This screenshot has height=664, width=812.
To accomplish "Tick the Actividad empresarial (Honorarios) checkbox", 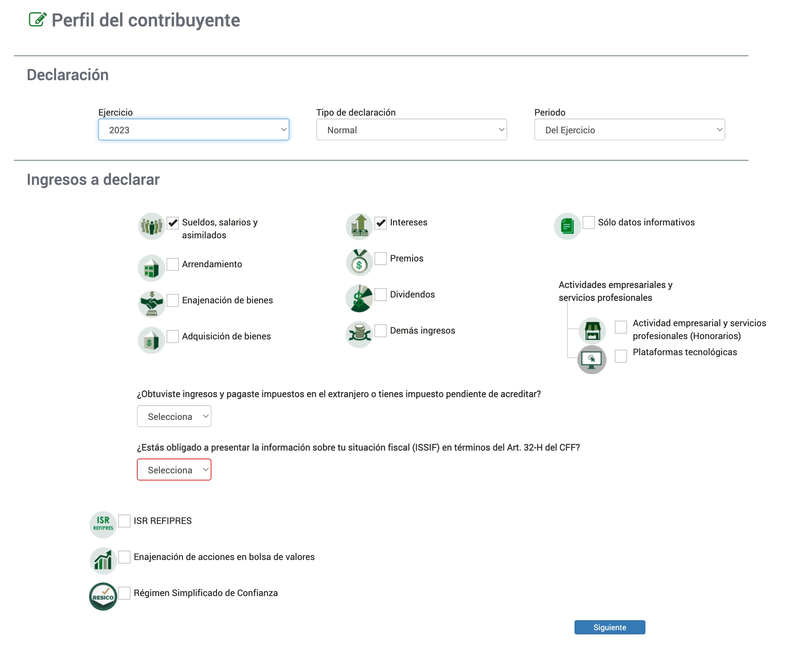I will point(621,327).
